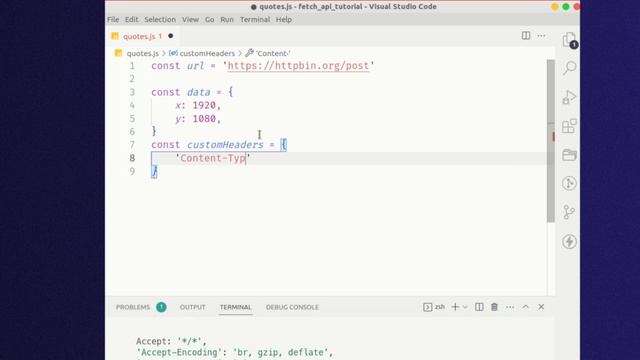This screenshot has width=640, height=360.
Task: Maximize the panel with the up chevron
Action: (525, 307)
